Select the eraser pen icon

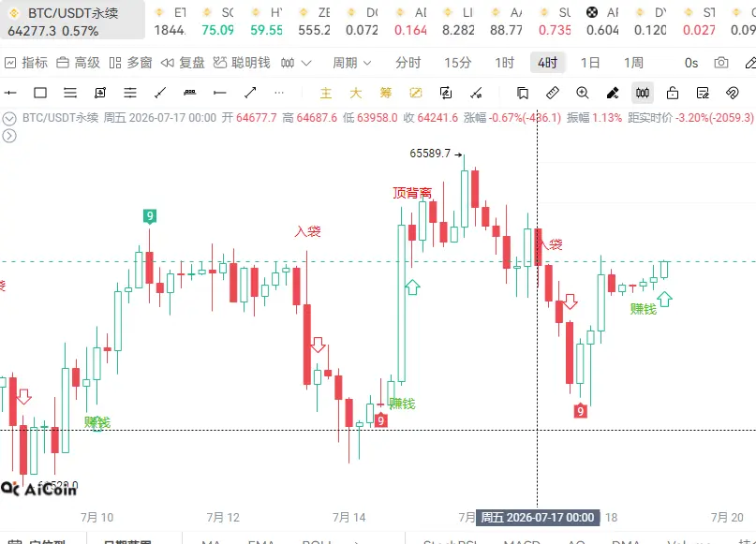[x=613, y=93]
